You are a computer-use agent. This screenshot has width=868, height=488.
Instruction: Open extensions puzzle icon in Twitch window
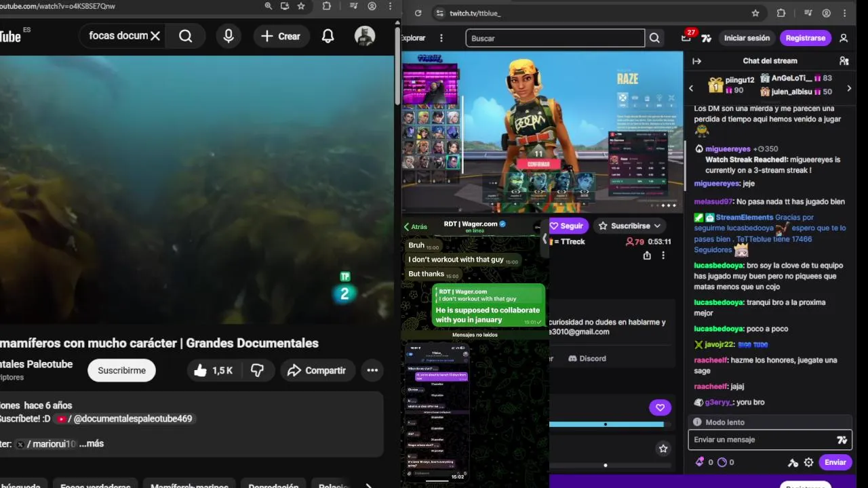(x=781, y=13)
